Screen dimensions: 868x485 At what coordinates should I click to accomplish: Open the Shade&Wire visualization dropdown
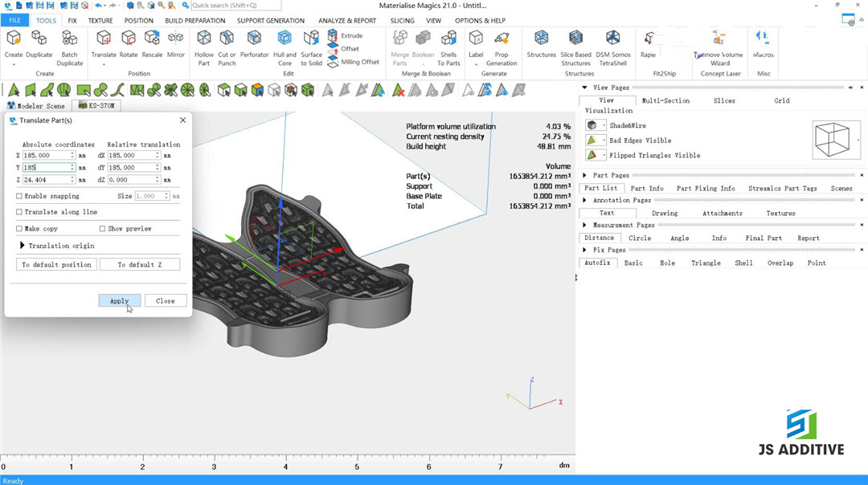tap(604, 126)
